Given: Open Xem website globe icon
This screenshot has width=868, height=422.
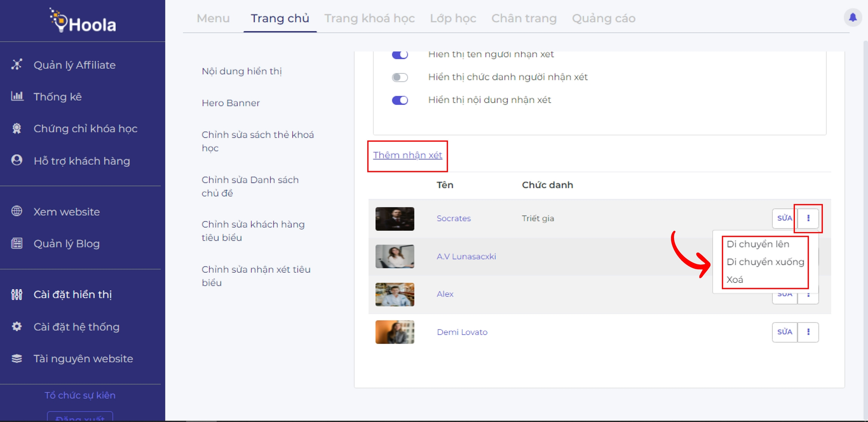Looking at the screenshot, I should (x=17, y=211).
